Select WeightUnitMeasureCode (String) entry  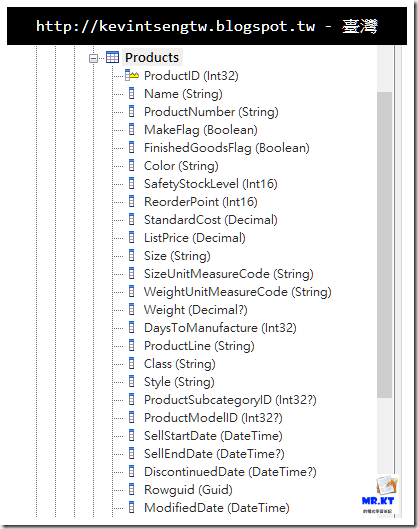[238, 292]
